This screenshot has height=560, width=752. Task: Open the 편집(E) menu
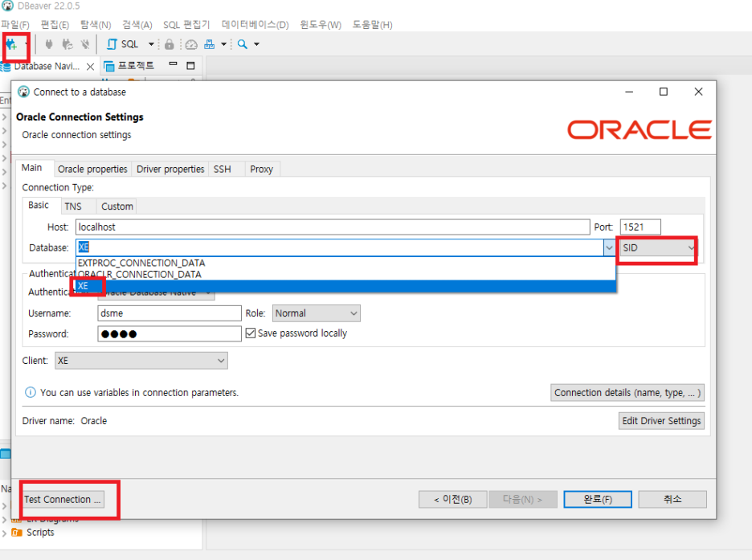coord(55,24)
